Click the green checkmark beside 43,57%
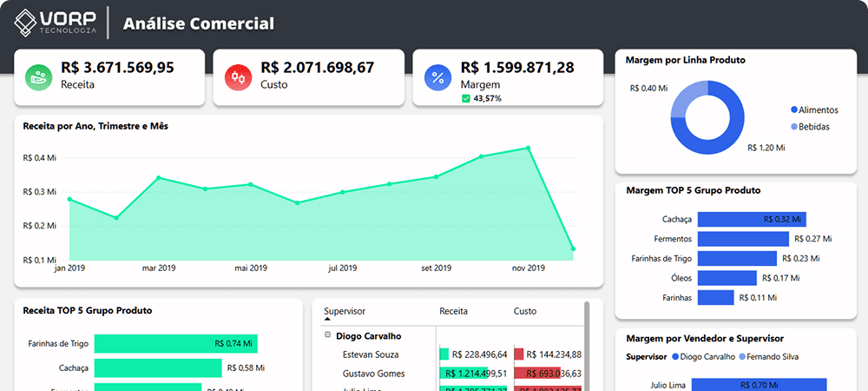 (x=465, y=98)
